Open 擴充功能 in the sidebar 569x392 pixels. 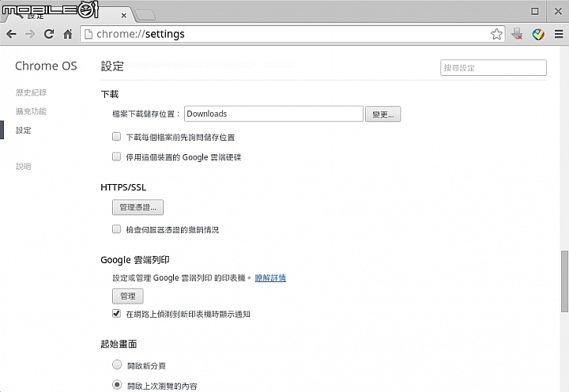coord(31,111)
